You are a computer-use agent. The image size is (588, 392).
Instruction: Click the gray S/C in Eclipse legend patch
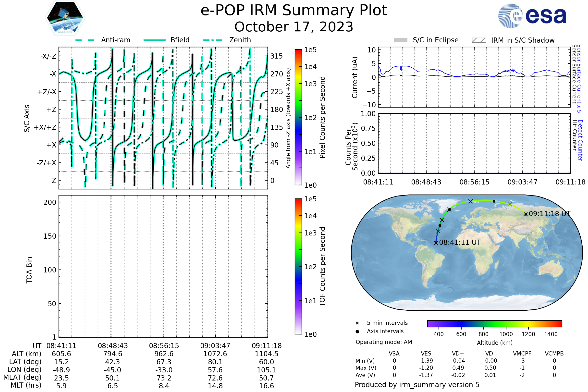[x=400, y=40]
